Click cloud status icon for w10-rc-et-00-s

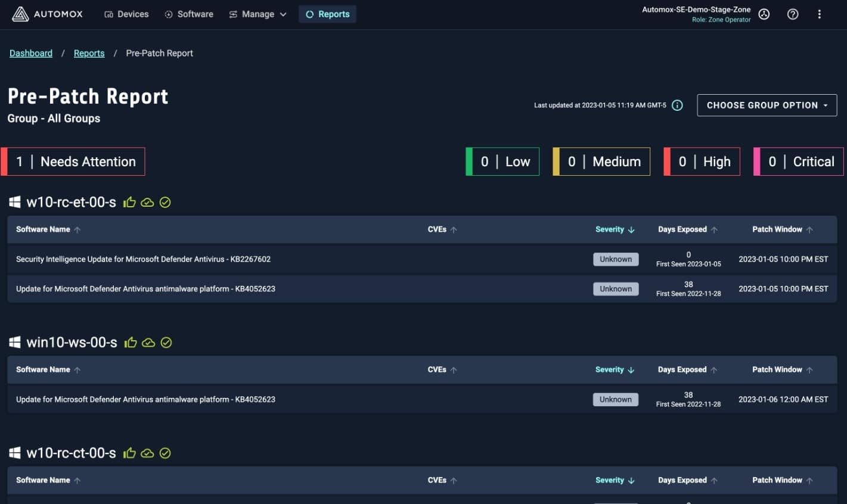147,203
